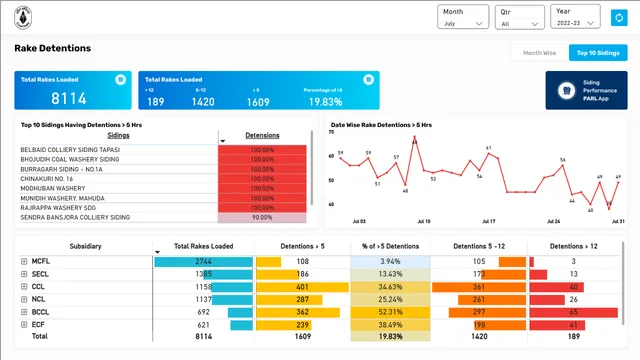Expand the CCL subsidiary row
This screenshot has width=640, height=360.
point(24,287)
